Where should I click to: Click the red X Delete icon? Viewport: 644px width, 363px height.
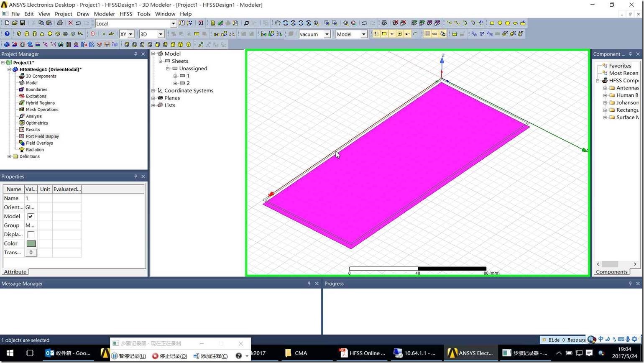tap(70, 23)
